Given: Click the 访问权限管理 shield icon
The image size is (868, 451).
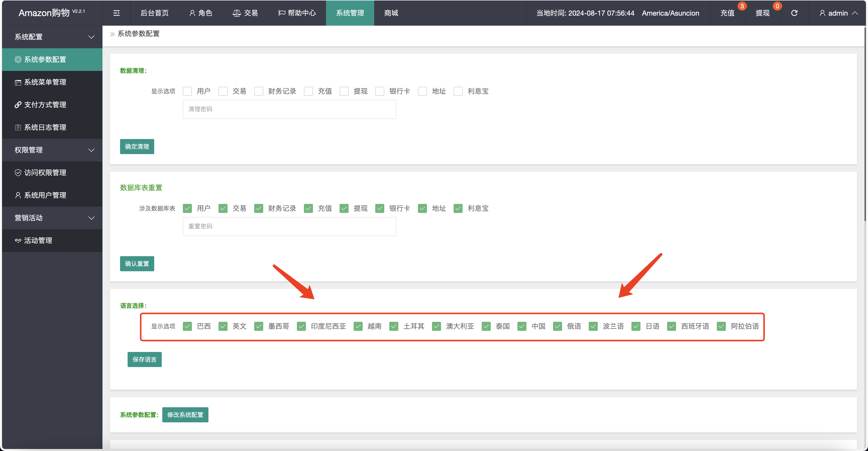Looking at the screenshot, I should [x=18, y=173].
